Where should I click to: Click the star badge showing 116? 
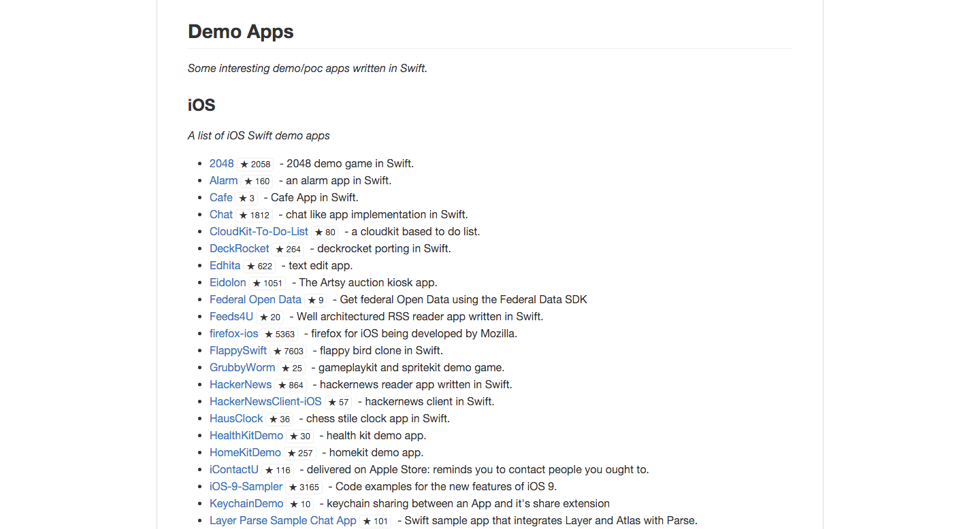278,470
